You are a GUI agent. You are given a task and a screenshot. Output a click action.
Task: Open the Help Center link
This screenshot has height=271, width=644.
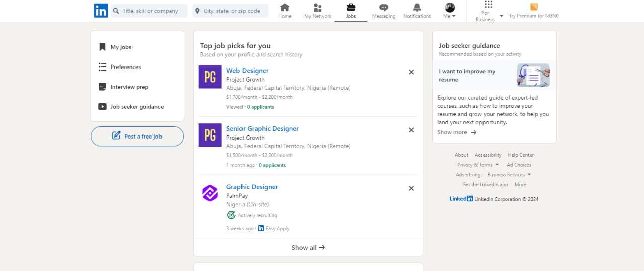point(521,155)
